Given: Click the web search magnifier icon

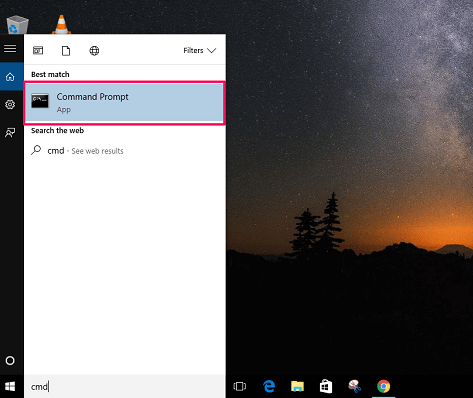Looking at the screenshot, I should coord(36,150).
